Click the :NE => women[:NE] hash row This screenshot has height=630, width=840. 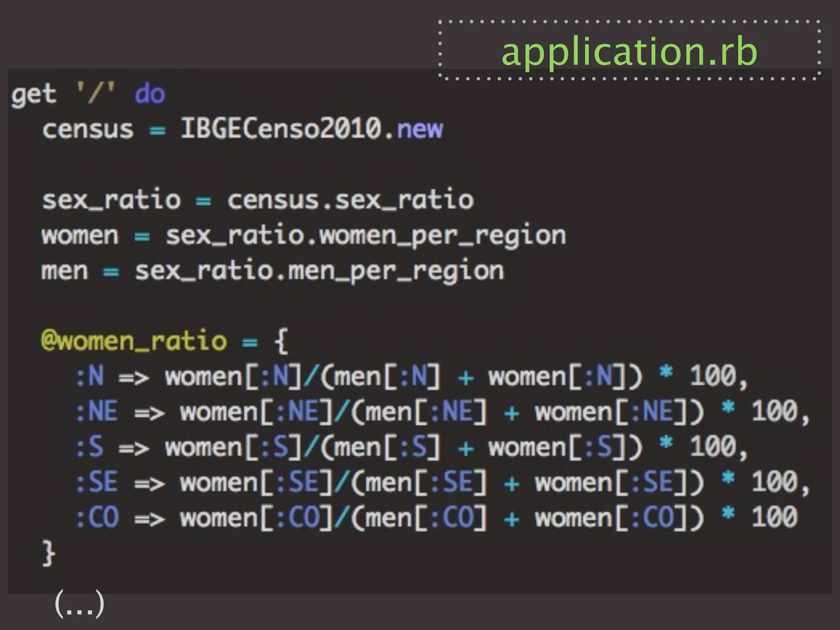pos(443,412)
